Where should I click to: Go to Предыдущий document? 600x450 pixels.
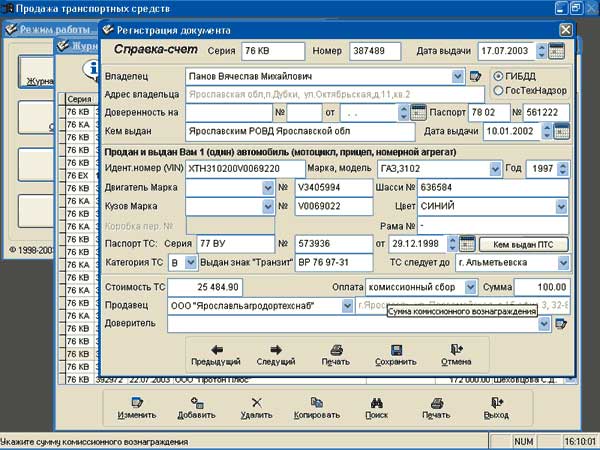click(x=216, y=355)
